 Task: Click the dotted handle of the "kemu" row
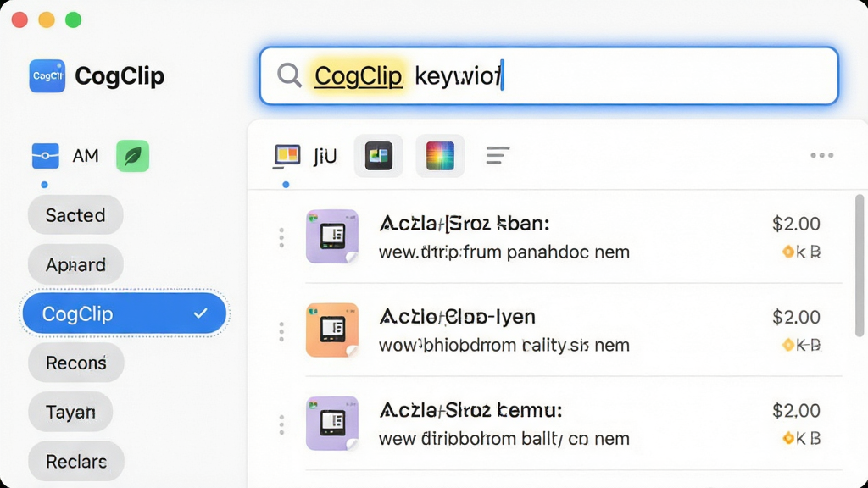(x=281, y=424)
